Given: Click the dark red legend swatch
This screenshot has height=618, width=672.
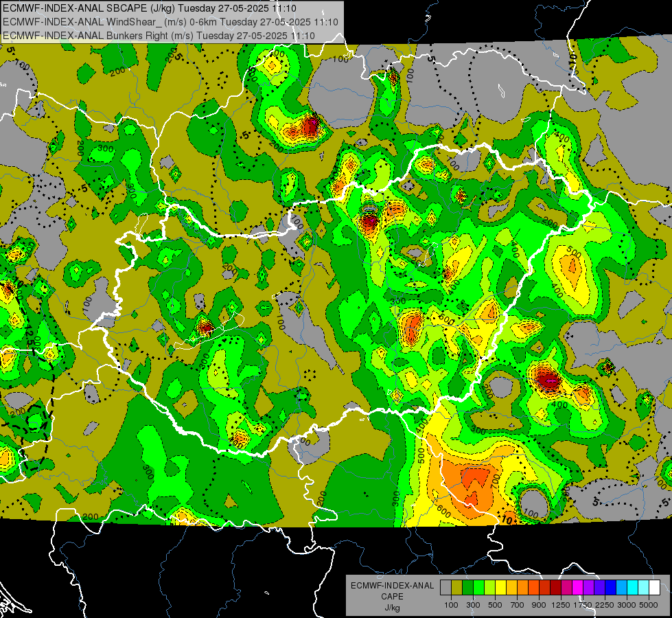Looking at the screenshot, I should [556, 588].
